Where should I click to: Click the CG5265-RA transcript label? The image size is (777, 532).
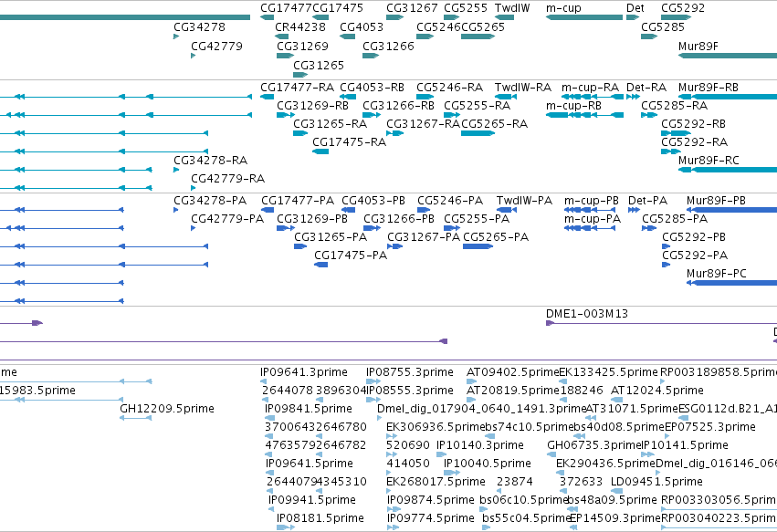click(494, 124)
